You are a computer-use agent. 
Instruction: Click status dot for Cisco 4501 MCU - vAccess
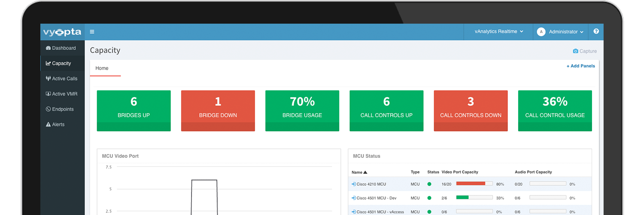pyautogui.click(x=429, y=212)
